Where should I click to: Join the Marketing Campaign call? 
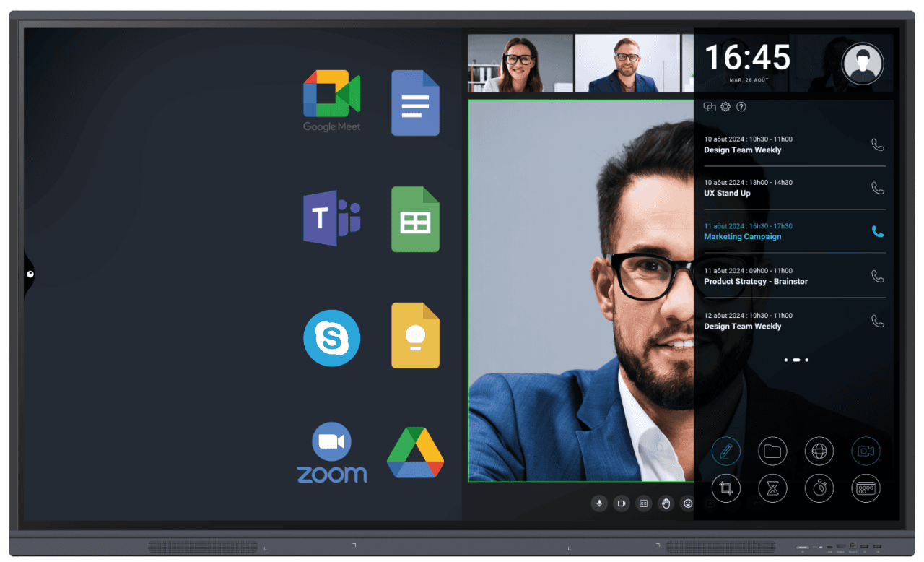pos(877,232)
